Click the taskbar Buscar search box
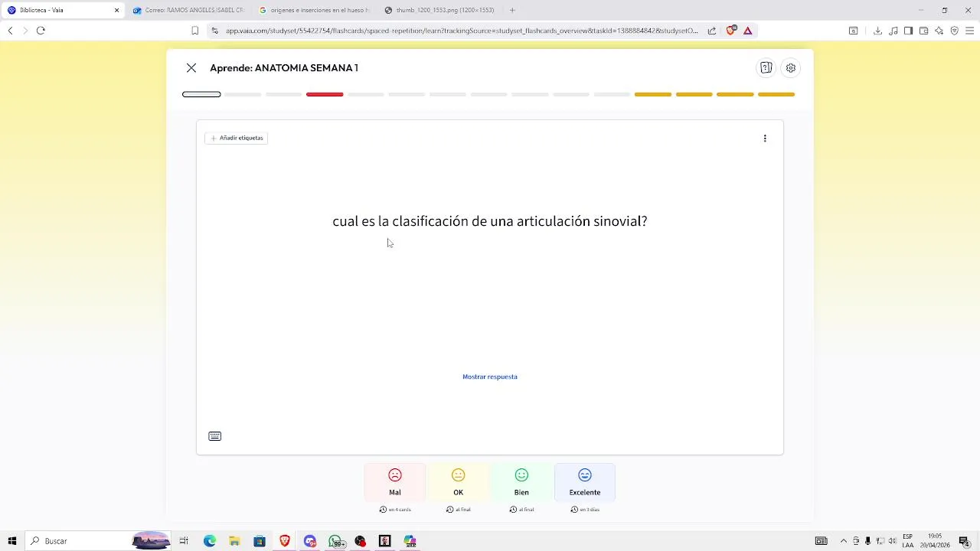This screenshot has height=551, width=980. [x=98, y=541]
